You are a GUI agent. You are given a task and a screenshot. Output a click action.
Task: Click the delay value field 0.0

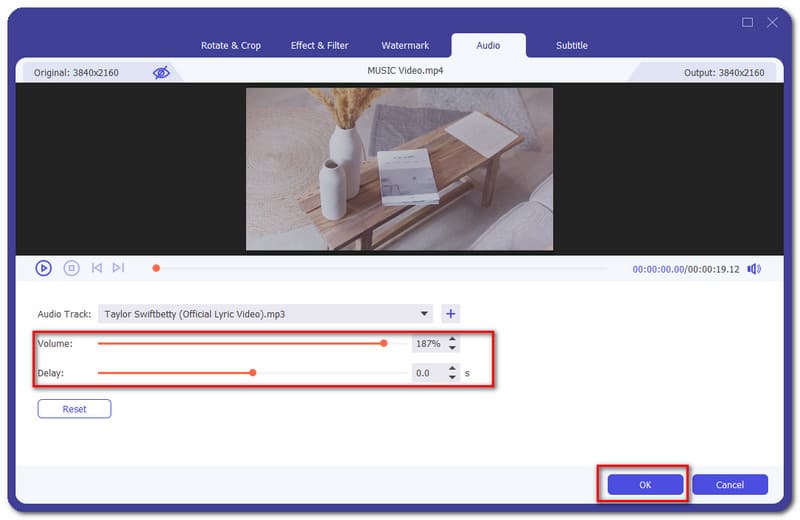pyautogui.click(x=429, y=373)
